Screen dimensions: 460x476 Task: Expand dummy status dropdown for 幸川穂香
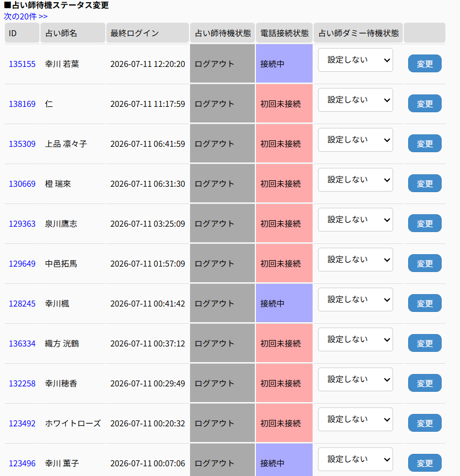pos(355,379)
